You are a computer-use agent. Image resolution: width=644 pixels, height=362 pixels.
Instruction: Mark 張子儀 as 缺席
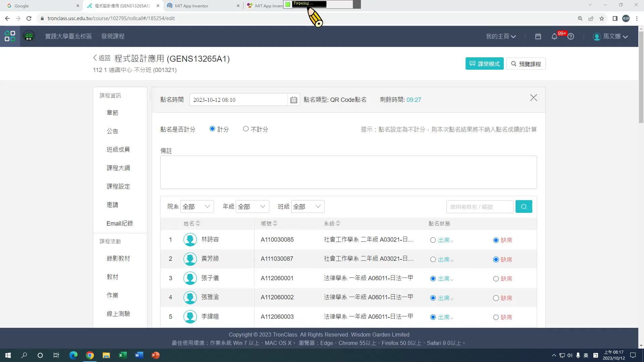coord(496,279)
